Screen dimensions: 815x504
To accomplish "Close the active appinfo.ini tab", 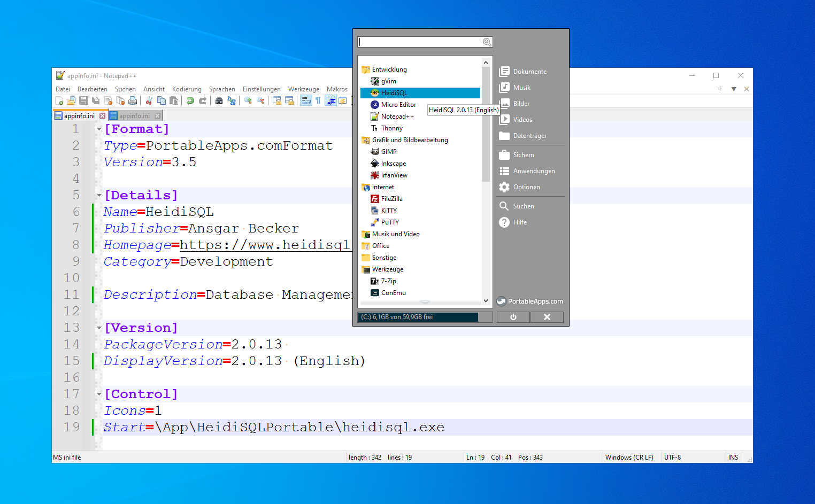I will (x=102, y=115).
